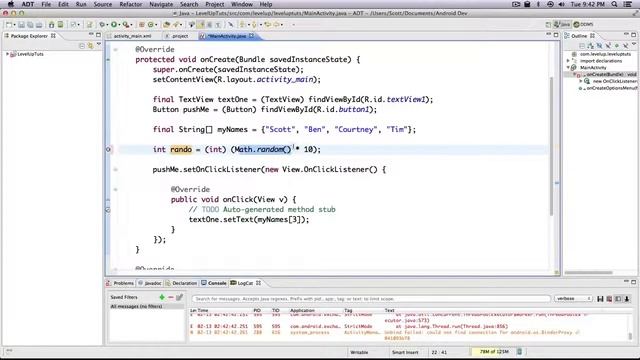The width and height of the screenshot is (640, 360).
Task: Delete LogCat filter with red minus
Action: [171, 297]
